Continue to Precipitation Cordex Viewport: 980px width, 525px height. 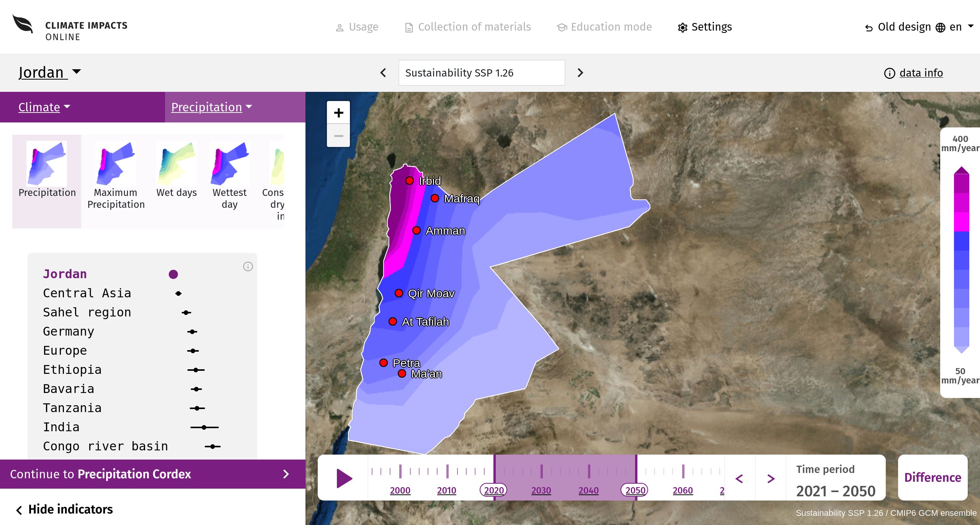pyautogui.click(x=153, y=474)
